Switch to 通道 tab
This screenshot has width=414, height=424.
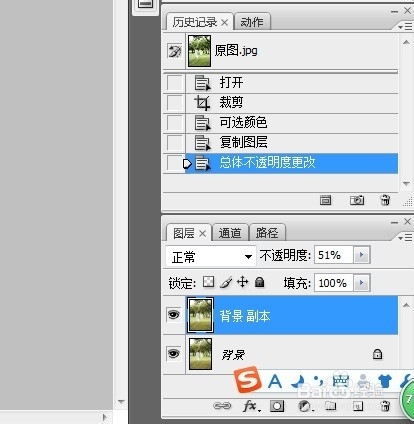[x=230, y=233]
